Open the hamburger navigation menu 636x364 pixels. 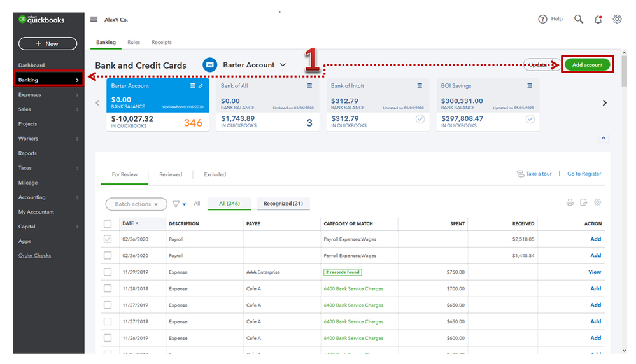(94, 19)
